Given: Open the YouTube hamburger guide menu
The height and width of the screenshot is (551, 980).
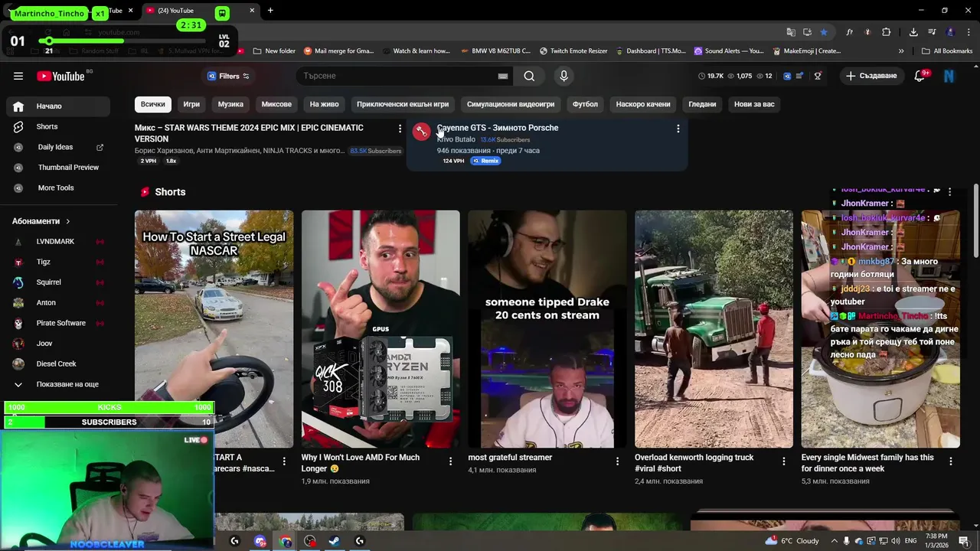Looking at the screenshot, I should (x=18, y=76).
